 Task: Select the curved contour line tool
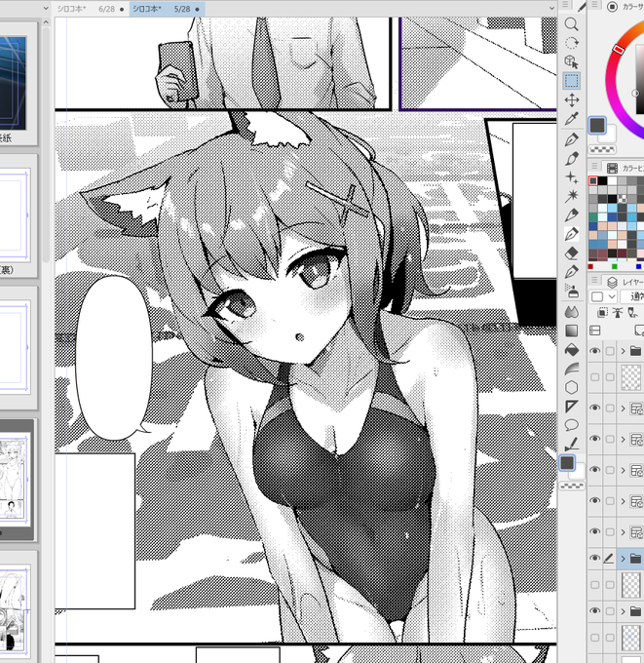pos(571,369)
